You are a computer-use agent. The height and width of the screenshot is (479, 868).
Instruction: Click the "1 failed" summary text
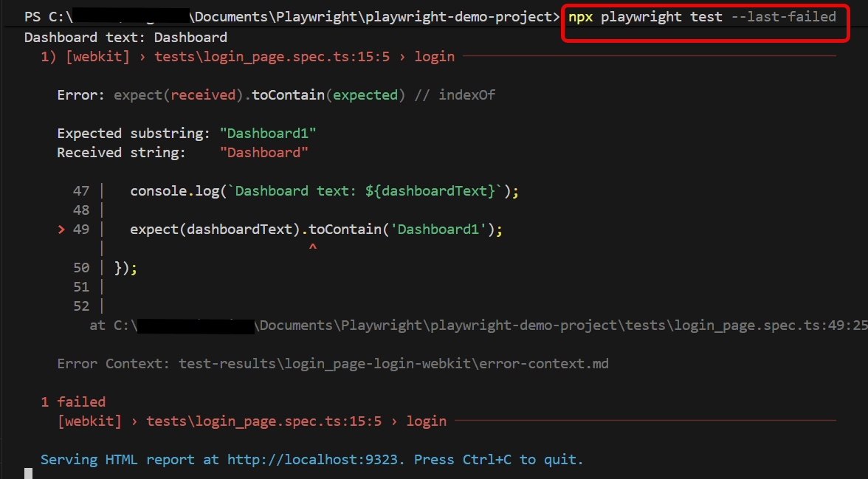click(73, 402)
